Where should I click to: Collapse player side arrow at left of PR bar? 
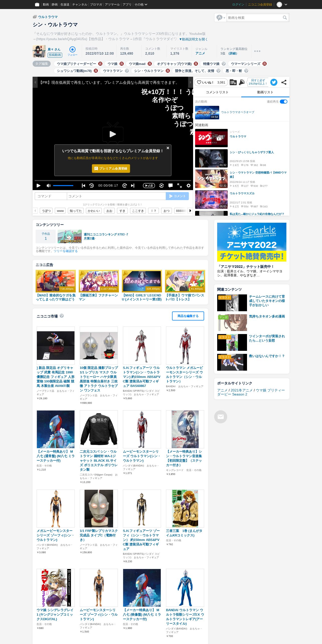tap(35, 82)
